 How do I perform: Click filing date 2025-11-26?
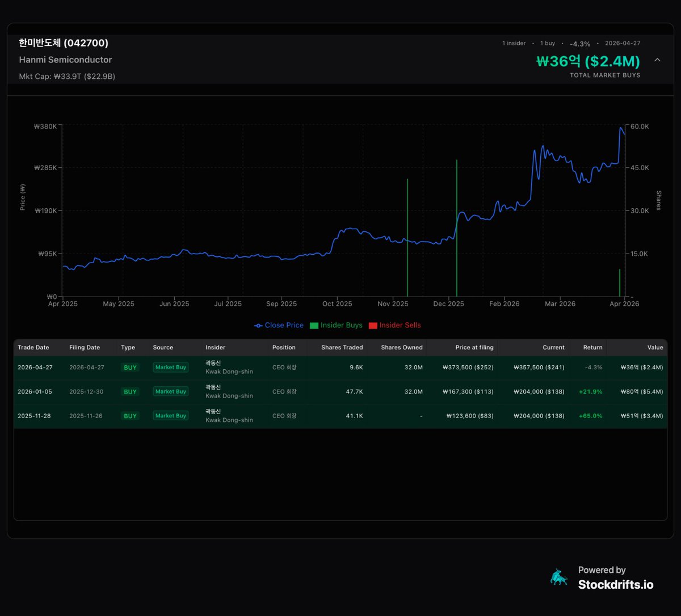click(x=86, y=416)
